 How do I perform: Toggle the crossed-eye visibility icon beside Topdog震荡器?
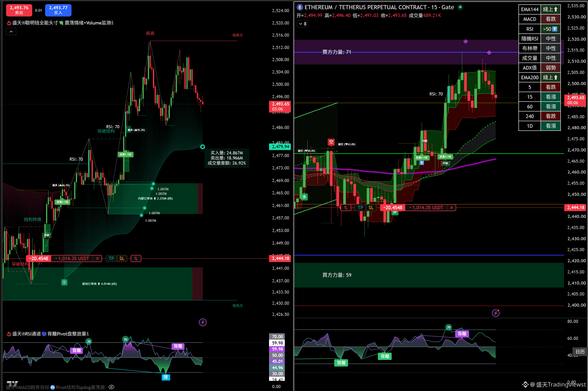111,387
